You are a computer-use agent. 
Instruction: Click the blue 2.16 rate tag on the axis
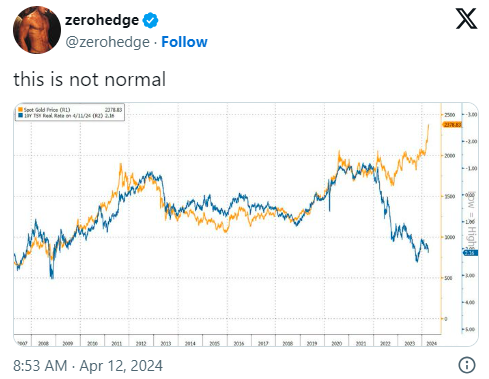click(470, 253)
